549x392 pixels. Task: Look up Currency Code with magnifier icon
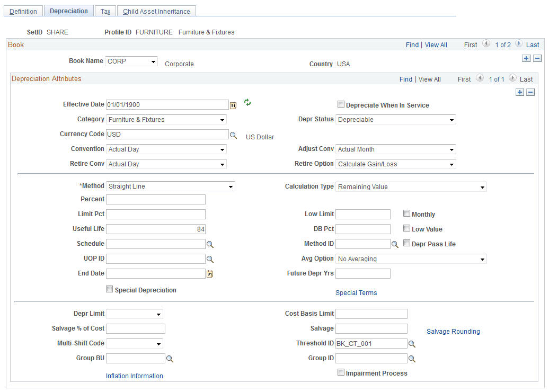[x=233, y=135]
